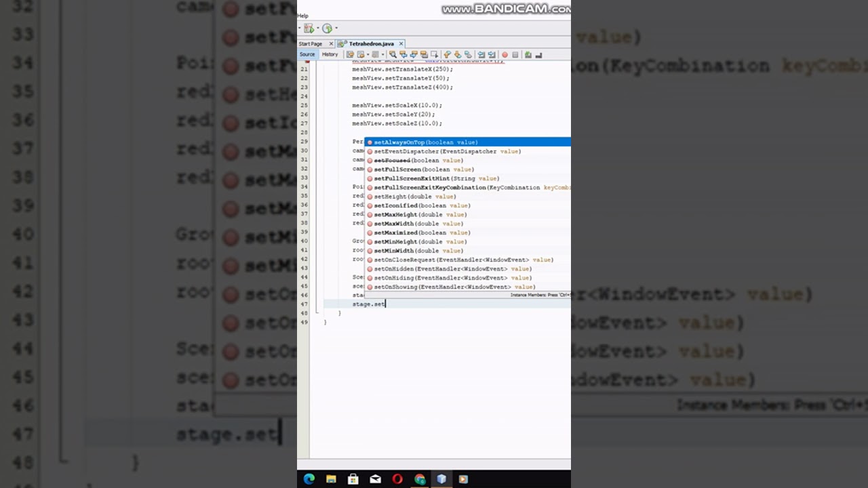Click the NetBeans cube taskbar icon

[x=441, y=479]
